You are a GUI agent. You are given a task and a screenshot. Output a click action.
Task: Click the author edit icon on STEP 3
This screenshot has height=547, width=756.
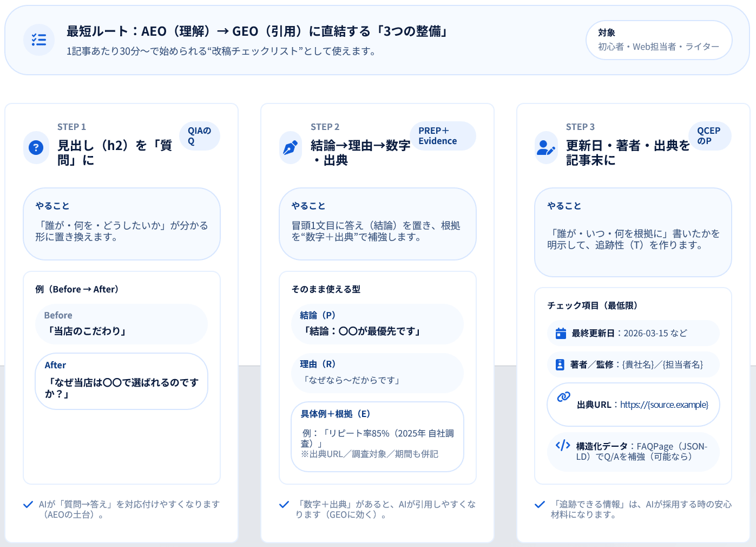pyautogui.click(x=546, y=147)
